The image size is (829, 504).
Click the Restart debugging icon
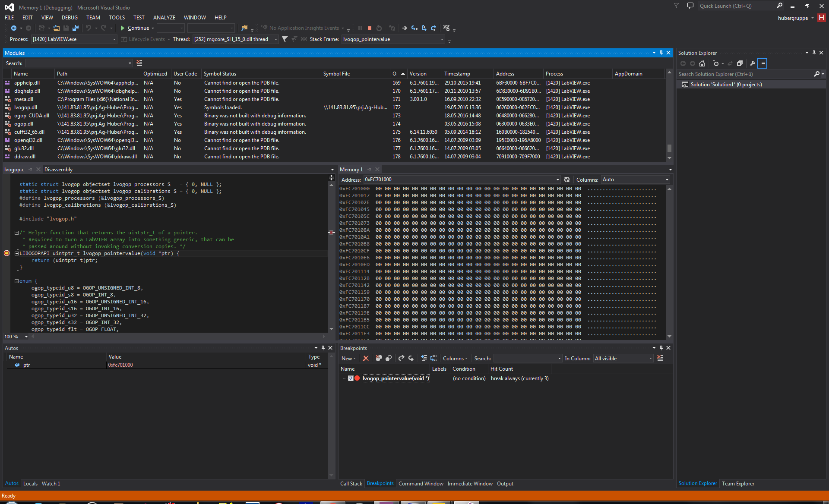tap(379, 28)
